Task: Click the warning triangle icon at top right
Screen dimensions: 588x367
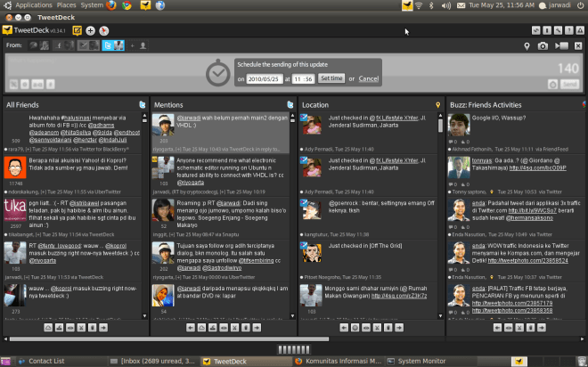Action: tap(580, 31)
